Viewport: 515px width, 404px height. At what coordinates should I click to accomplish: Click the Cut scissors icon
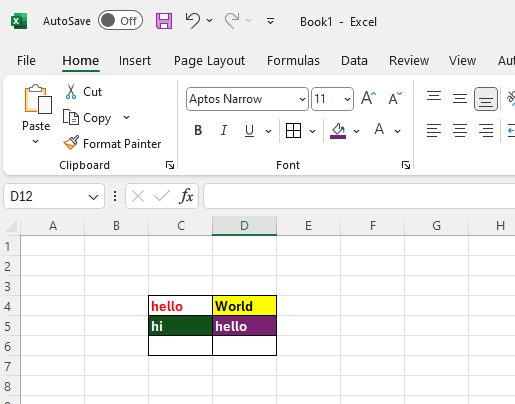[71, 91]
